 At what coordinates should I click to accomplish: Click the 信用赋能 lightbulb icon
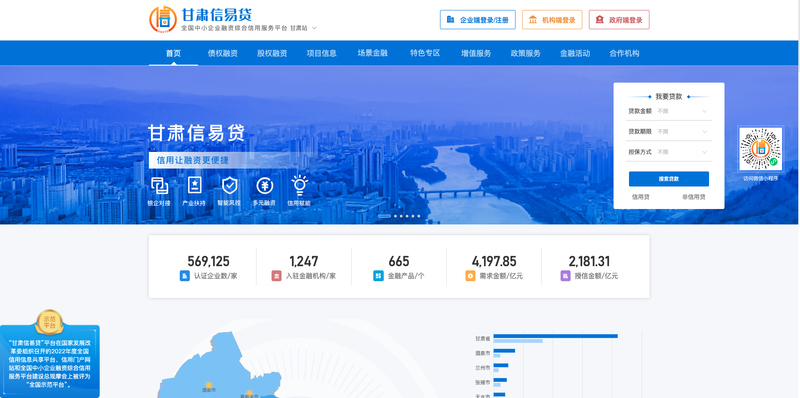(299, 185)
